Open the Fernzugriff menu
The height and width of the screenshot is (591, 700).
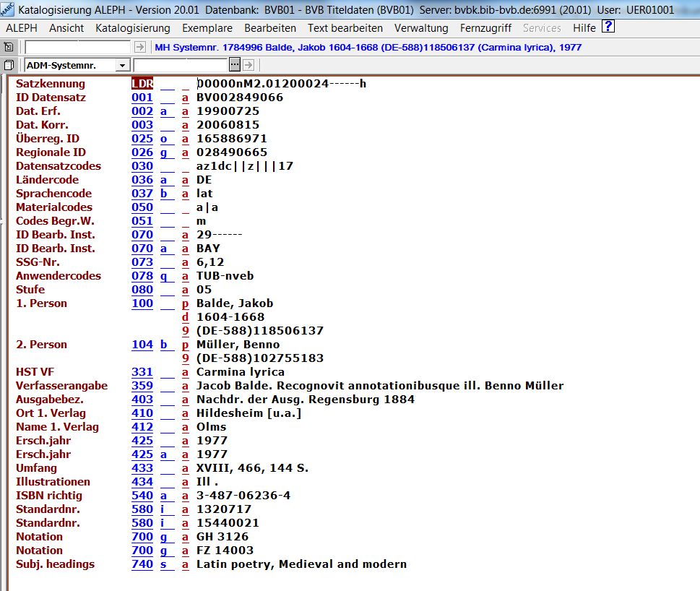click(485, 28)
